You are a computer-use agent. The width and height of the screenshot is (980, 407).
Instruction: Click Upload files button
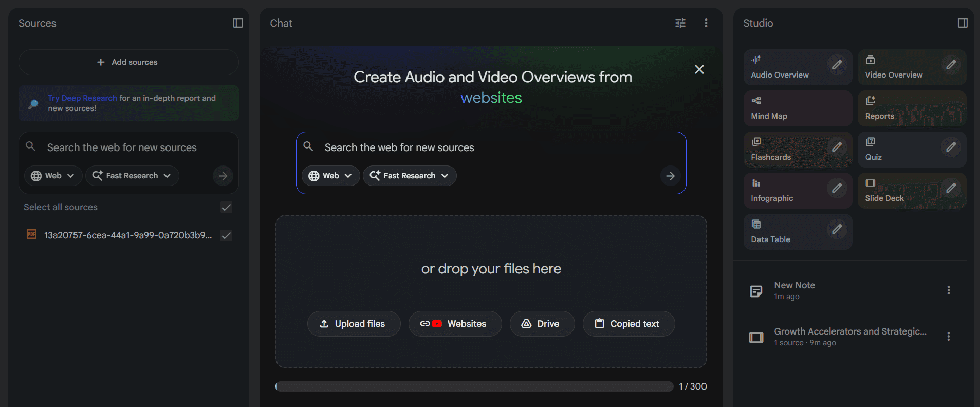pos(354,324)
